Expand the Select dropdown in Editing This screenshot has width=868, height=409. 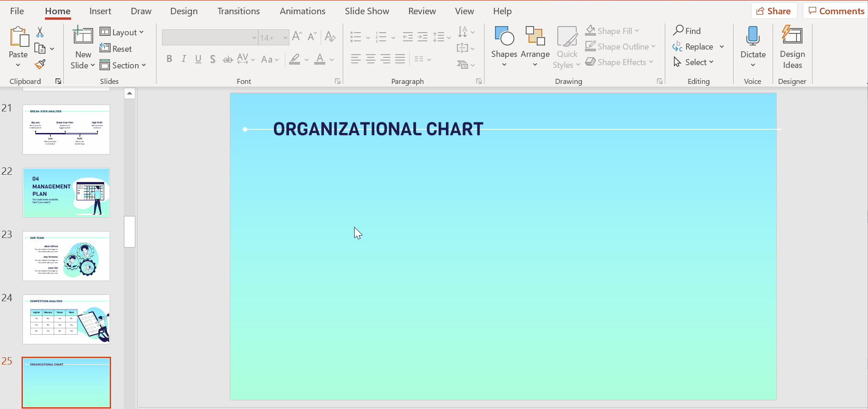[694, 62]
